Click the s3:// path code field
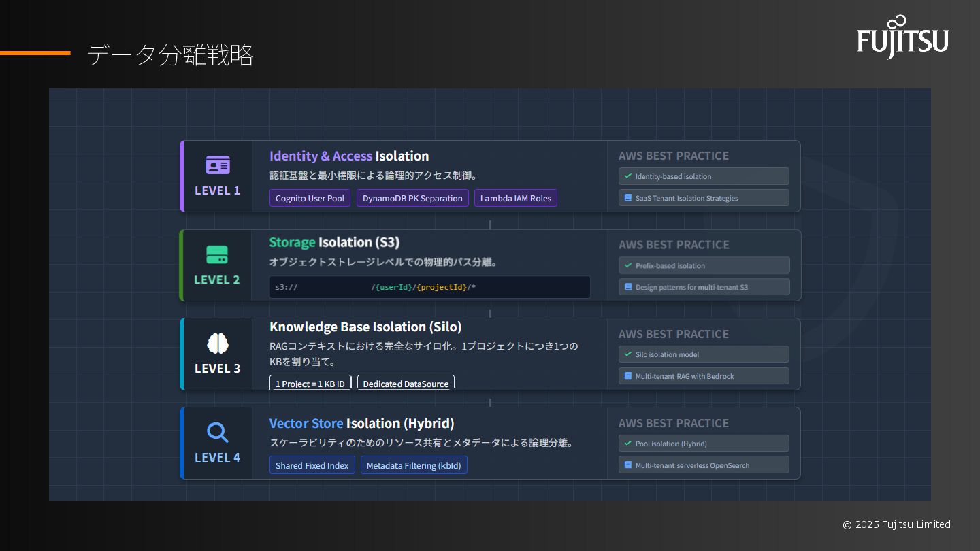 [x=430, y=287]
